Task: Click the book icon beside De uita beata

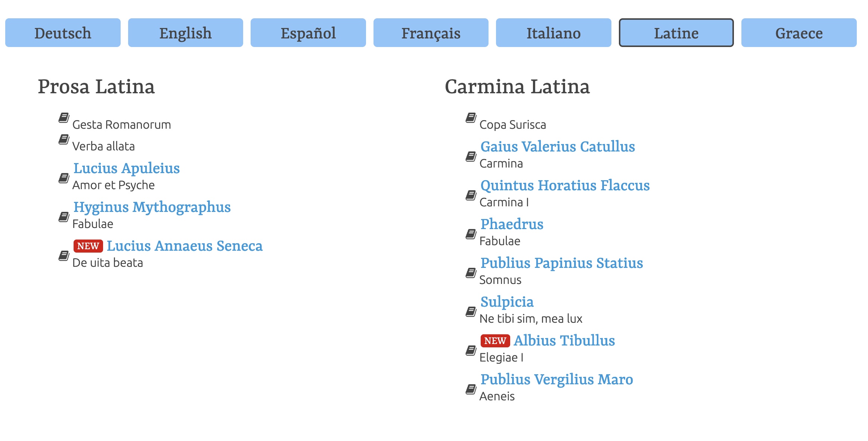Action: point(64,256)
